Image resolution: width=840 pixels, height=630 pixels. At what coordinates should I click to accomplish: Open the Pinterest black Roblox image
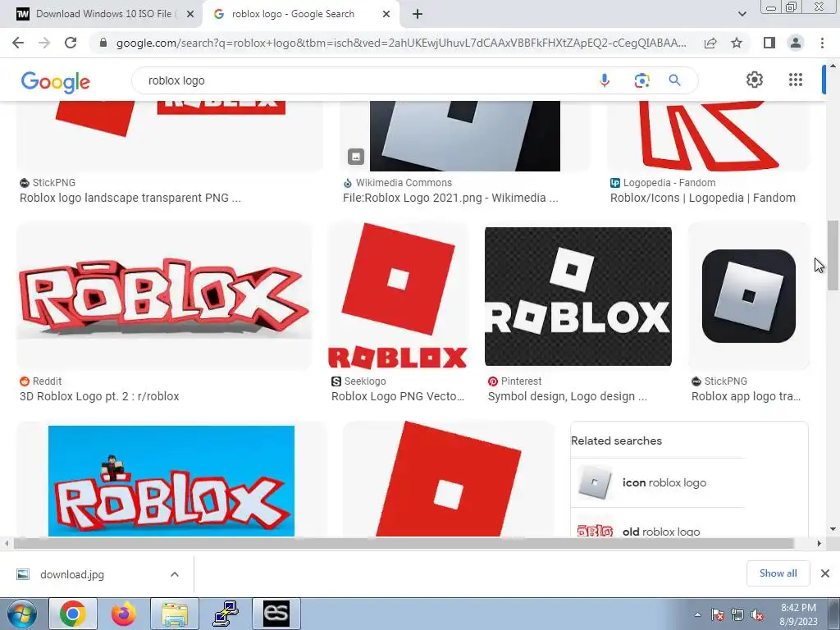pyautogui.click(x=578, y=296)
